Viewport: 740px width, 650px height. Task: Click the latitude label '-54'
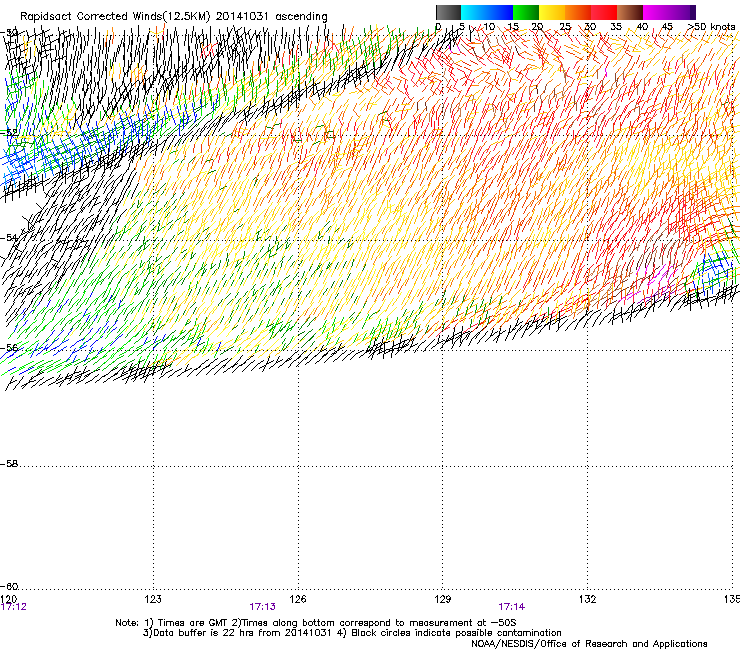click(9, 237)
